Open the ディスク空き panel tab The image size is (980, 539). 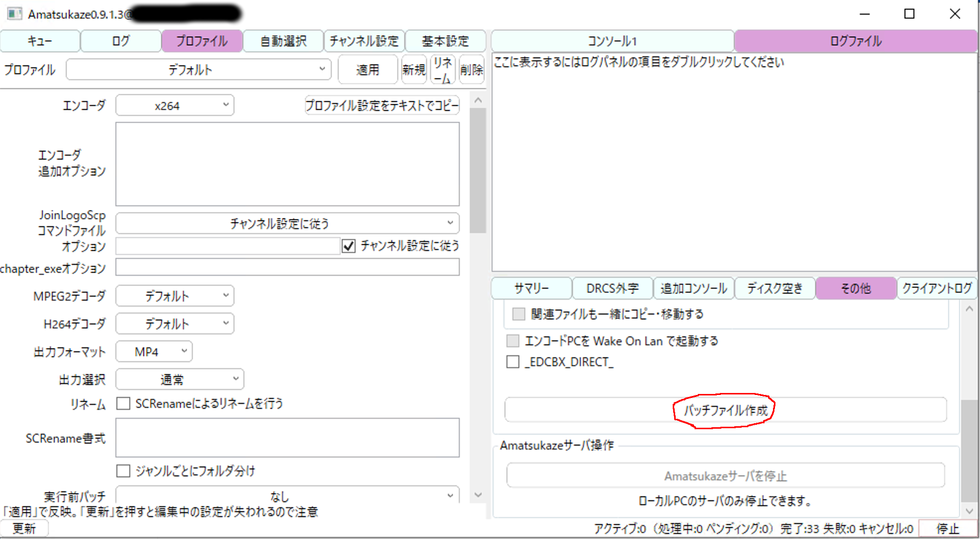pos(774,288)
